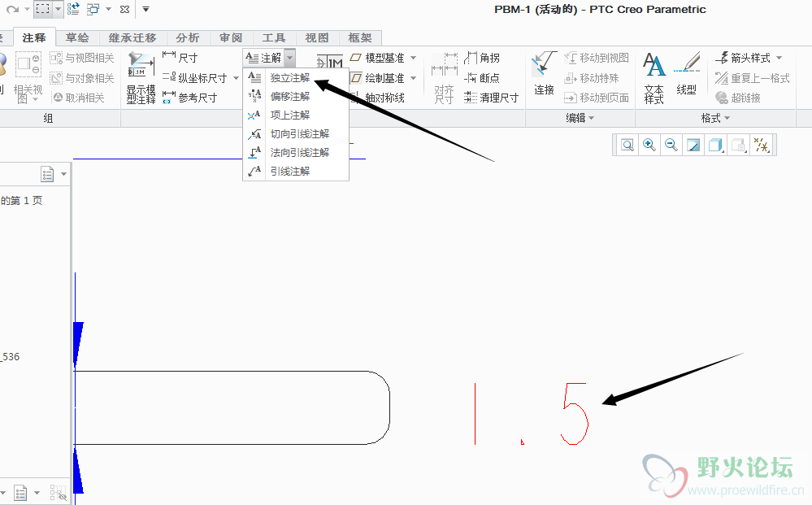Click the 角拐 jog tool
The height and width of the screenshot is (505, 812).
pyautogui.click(x=482, y=58)
